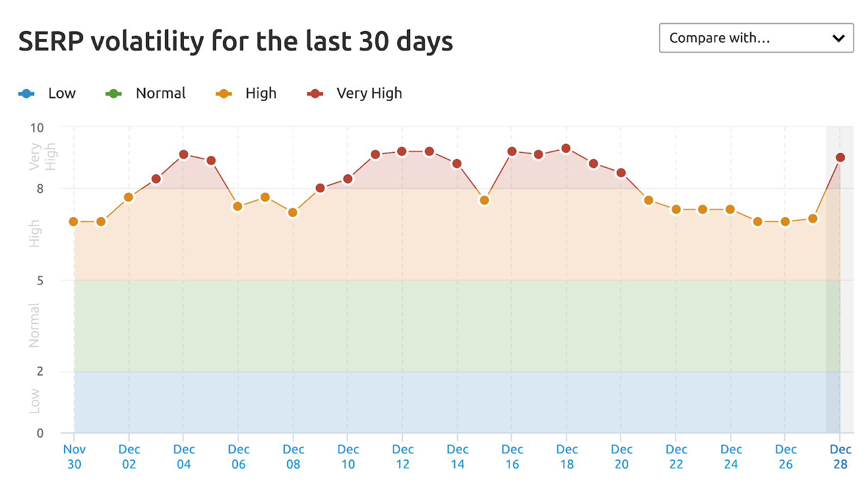Click the Compare with chevron arrow
The image size is (868, 484).
click(x=839, y=38)
